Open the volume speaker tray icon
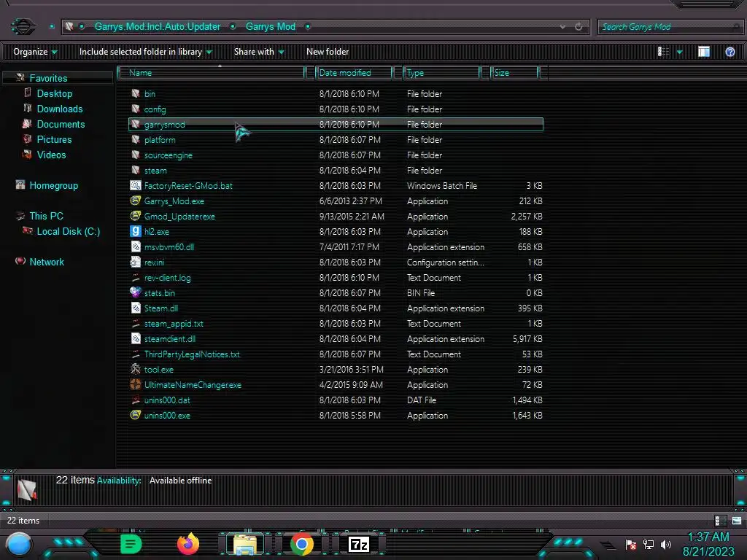This screenshot has width=747, height=560. click(665, 544)
